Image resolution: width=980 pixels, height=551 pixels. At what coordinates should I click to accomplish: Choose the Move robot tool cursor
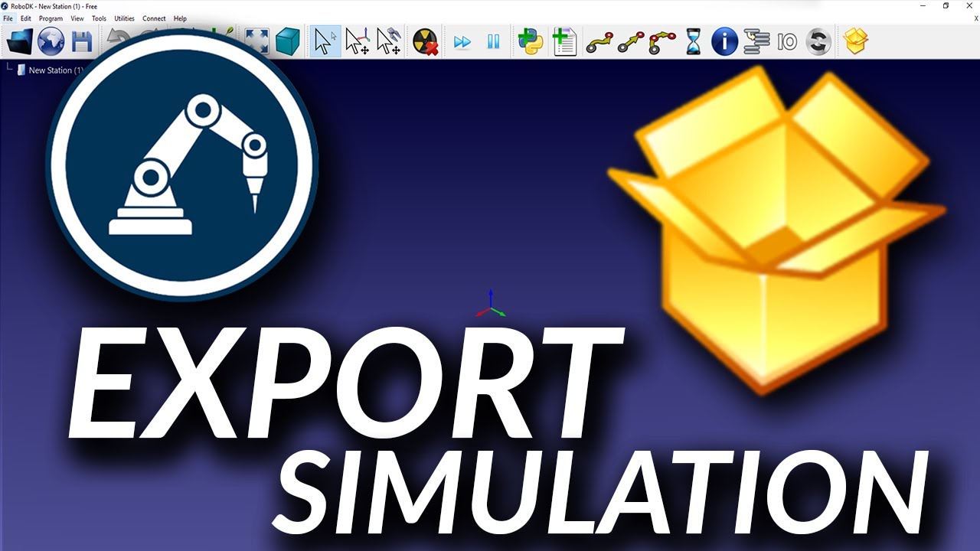click(x=389, y=41)
